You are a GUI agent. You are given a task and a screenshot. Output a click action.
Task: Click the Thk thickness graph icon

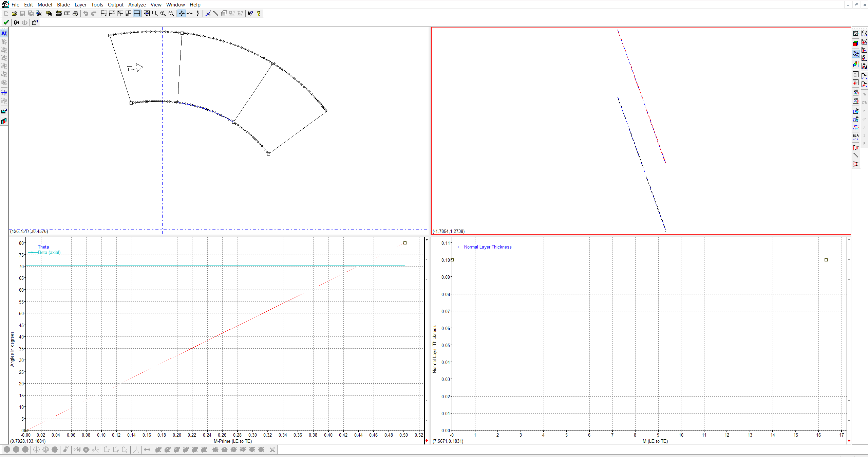point(864,76)
